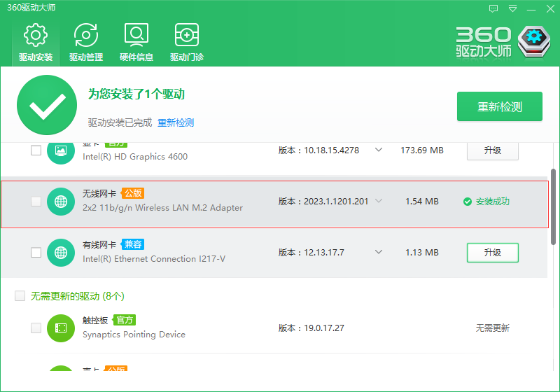Toggle the 触控板 row checkbox
The image size is (560, 392).
tap(36, 328)
